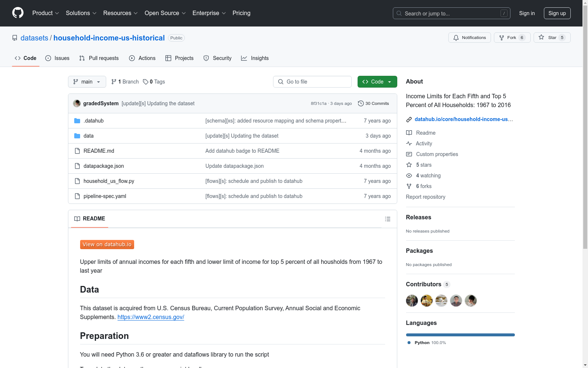The width and height of the screenshot is (588, 368).
Task: Switch to the Code tab
Action: (x=26, y=58)
